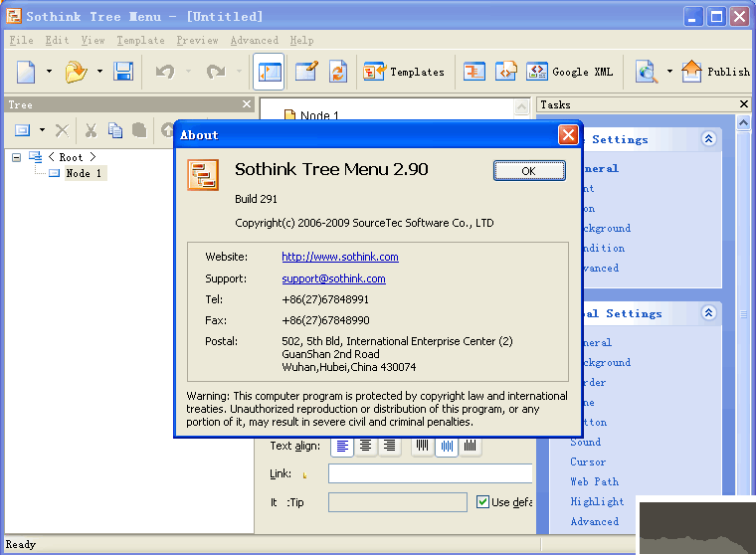Click the Publish toolbar icon
The image size is (756, 555).
(x=718, y=72)
